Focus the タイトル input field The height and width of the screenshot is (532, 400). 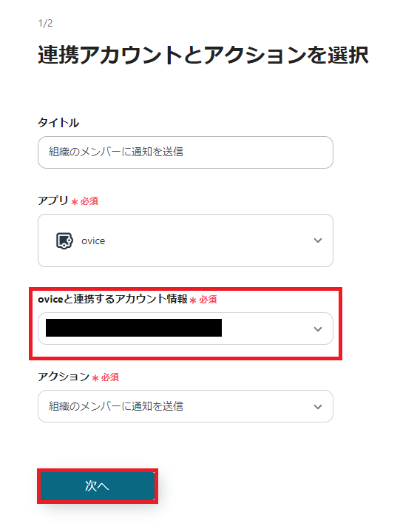point(186,152)
